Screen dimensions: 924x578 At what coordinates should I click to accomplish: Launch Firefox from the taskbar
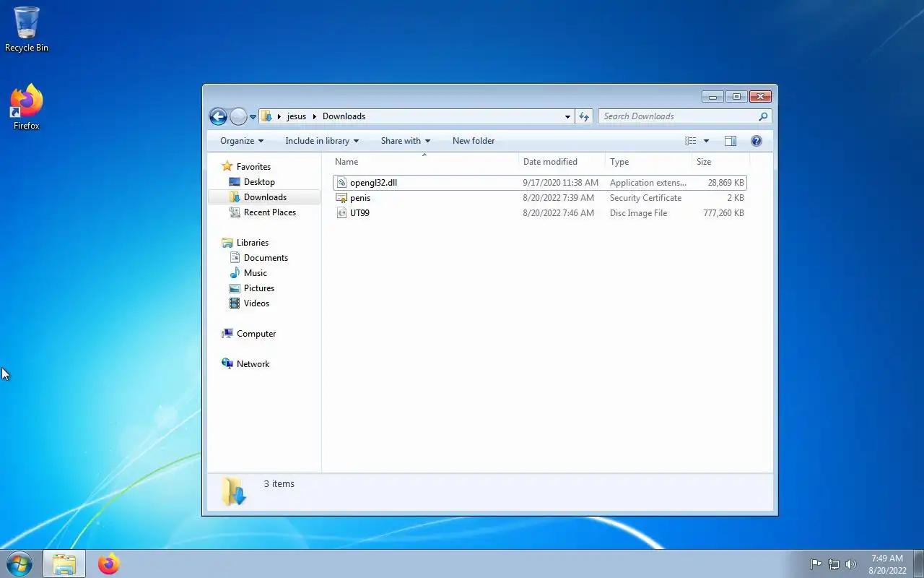[109, 564]
